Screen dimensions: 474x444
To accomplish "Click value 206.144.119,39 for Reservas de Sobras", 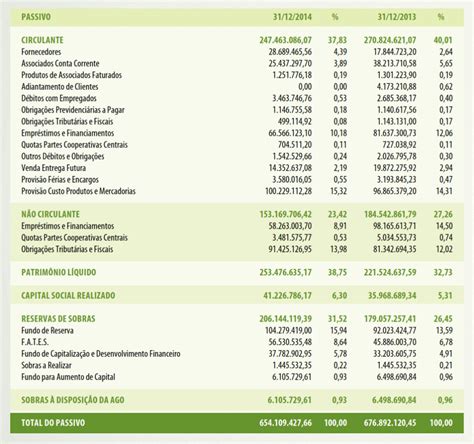I will tap(286, 319).
